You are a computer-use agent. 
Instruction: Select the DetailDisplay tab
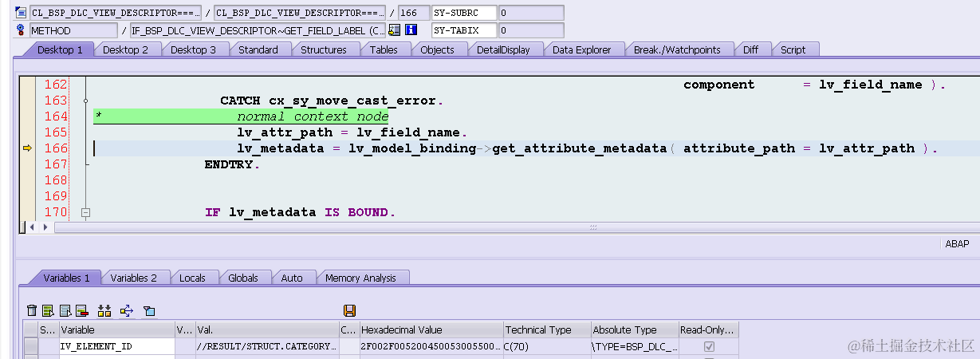point(503,49)
